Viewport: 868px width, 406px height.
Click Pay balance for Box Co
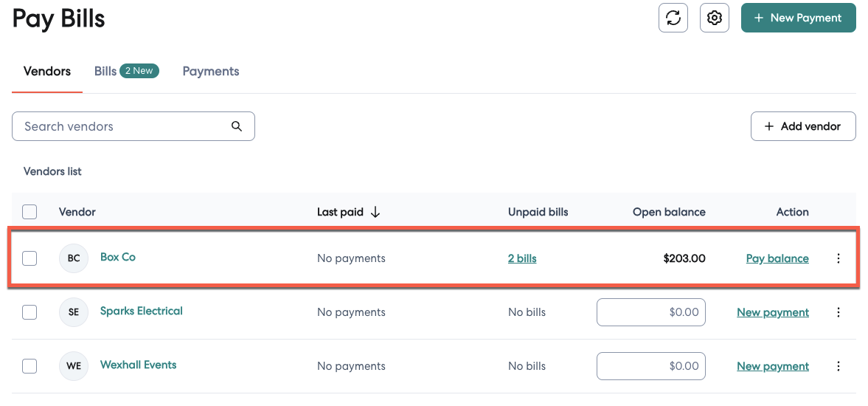point(777,258)
